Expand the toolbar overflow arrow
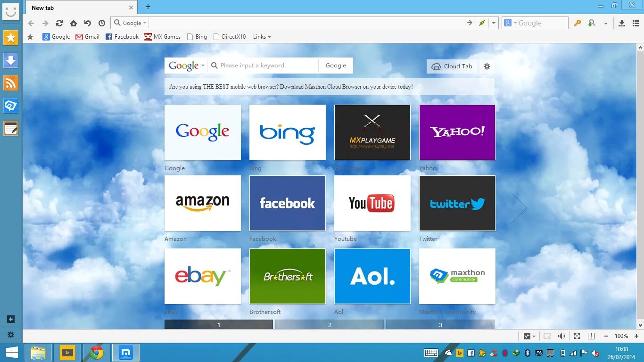 (606, 23)
